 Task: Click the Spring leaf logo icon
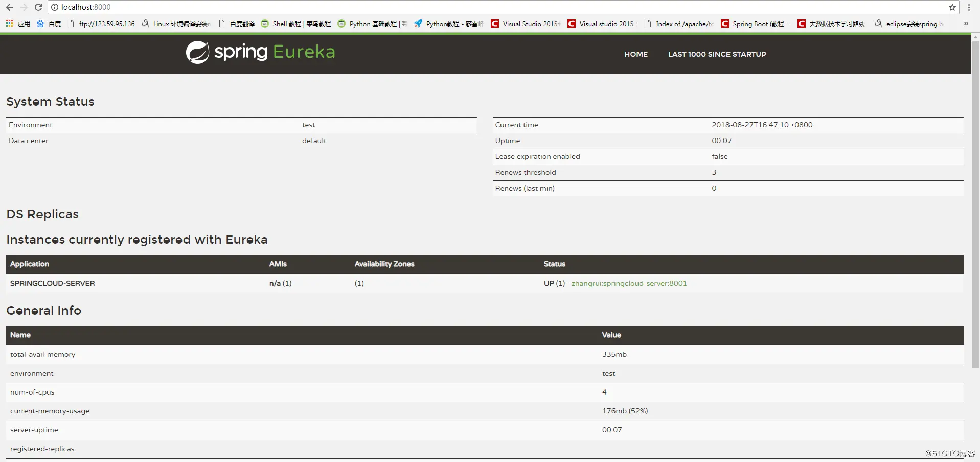(197, 52)
